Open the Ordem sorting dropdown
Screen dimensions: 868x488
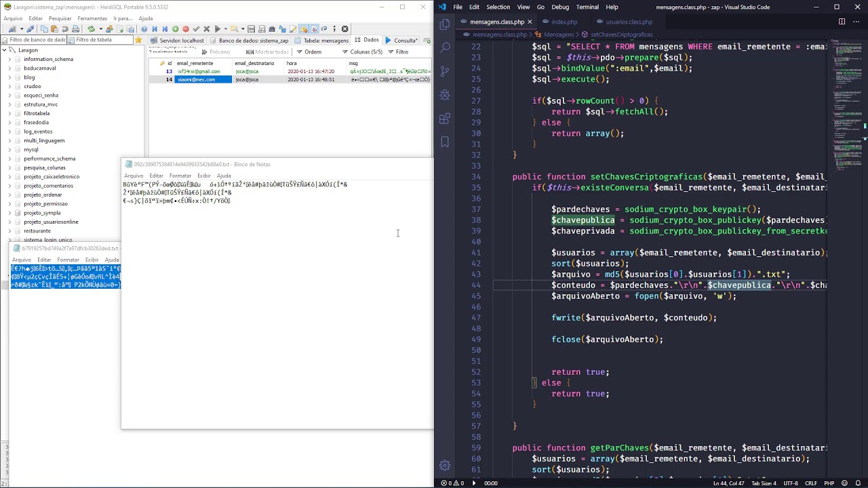309,52
